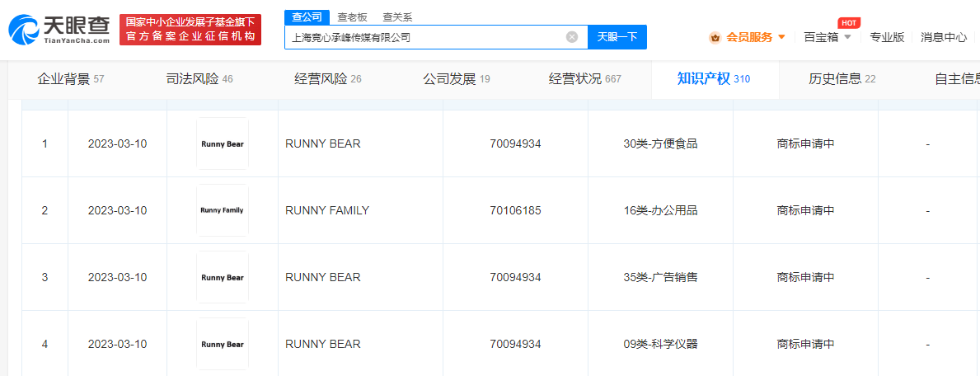Expand the 会员服务 dropdown menu
Viewport: 980px width, 376px height.
[781, 37]
